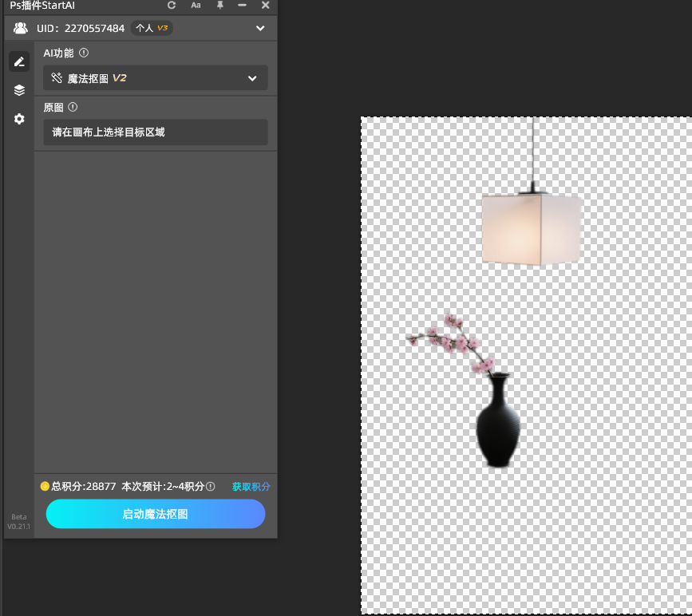Select the pencil edit sidebar tab

pyautogui.click(x=19, y=61)
